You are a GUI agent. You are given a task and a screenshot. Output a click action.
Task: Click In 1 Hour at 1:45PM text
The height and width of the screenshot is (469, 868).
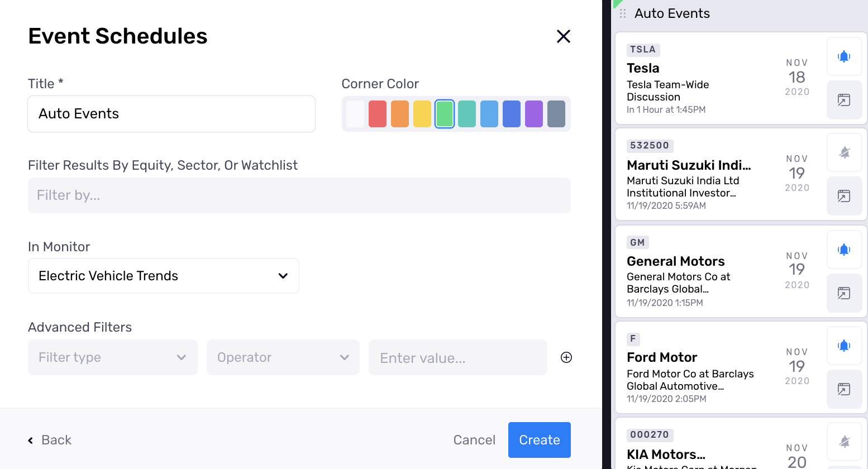click(x=666, y=110)
